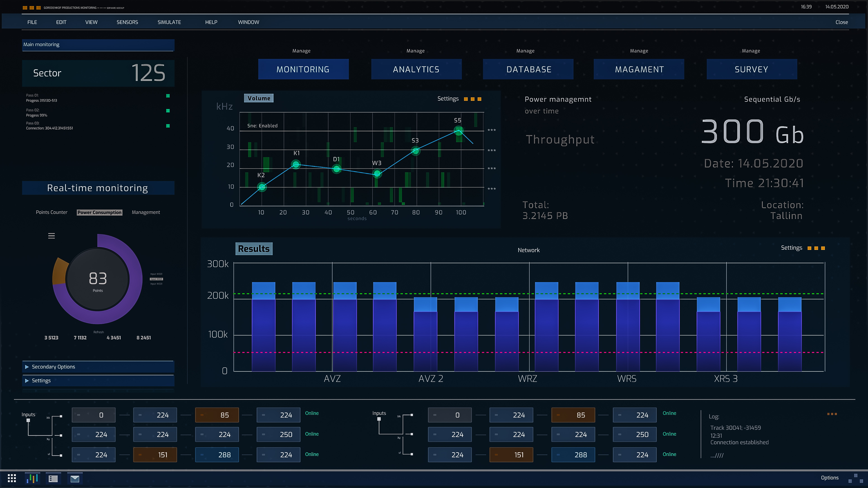868x488 pixels.
Task: Open the mail envelope icon in taskbar
Action: [75, 479]
